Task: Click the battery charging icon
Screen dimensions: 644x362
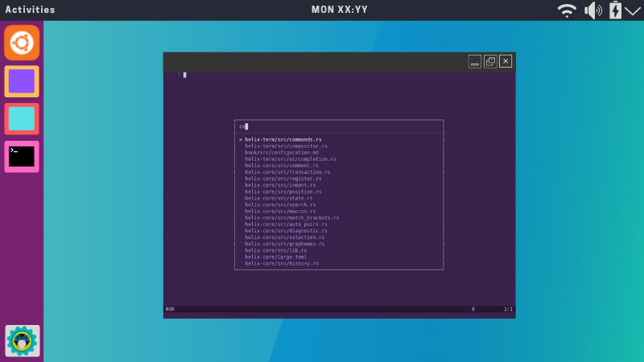Action: 615,10
